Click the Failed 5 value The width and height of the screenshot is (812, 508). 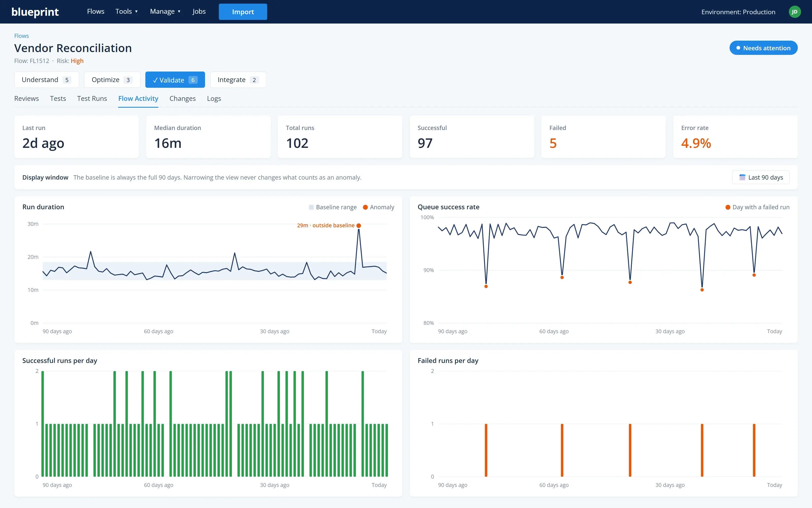coord(553,144)
